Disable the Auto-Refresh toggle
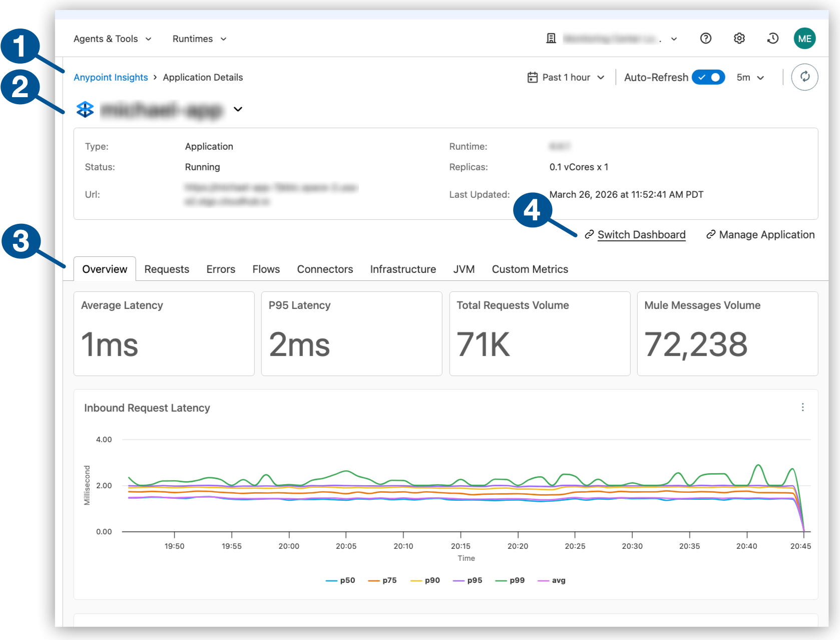 point(708,77)
